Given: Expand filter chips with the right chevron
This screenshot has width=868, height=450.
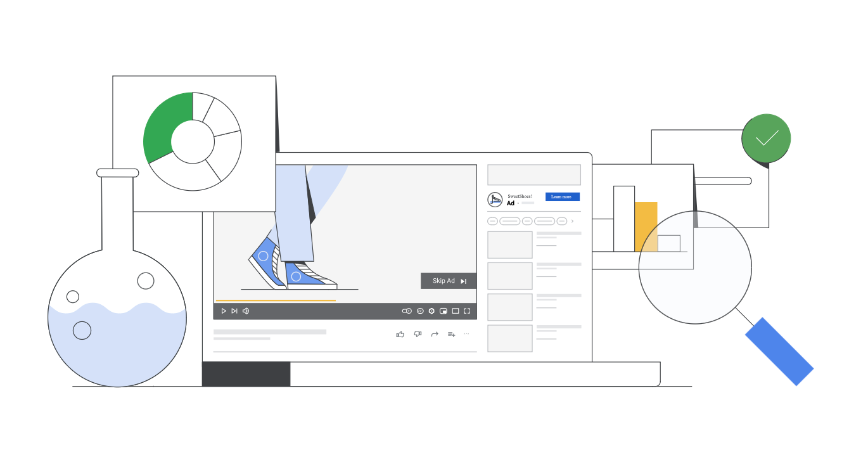Looking at the screenshot, I should [x=572, y=221].
